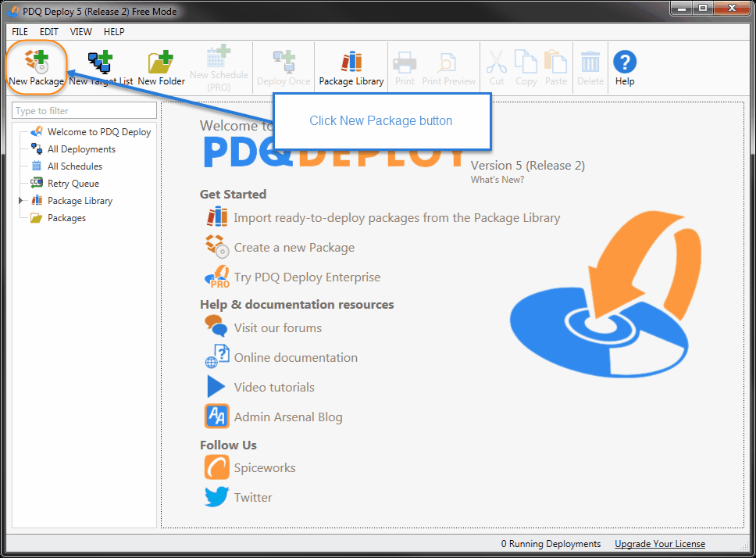Select All Schedules in the tree
The image size is (756, 558).
[x=66, y=166]
